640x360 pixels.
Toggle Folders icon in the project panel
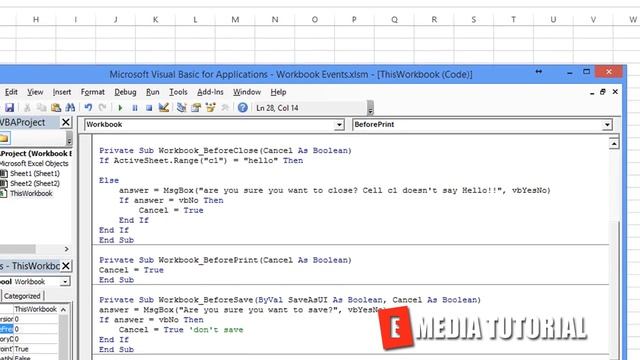[x=4, y=138]
